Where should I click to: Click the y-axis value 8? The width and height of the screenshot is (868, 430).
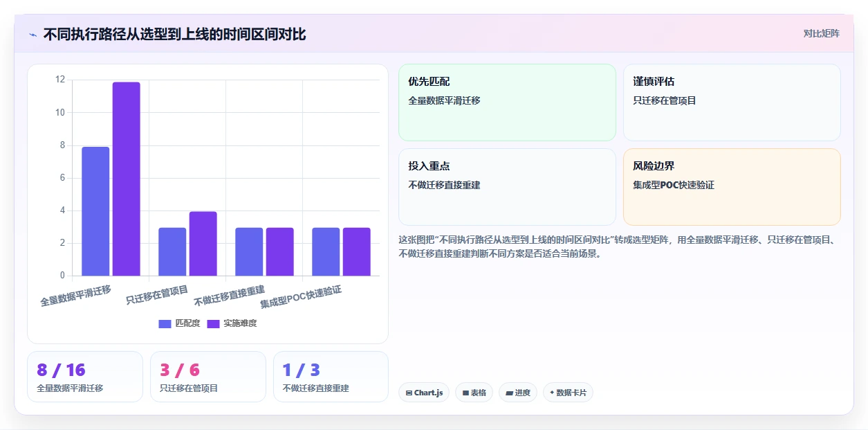click(62, 145)
